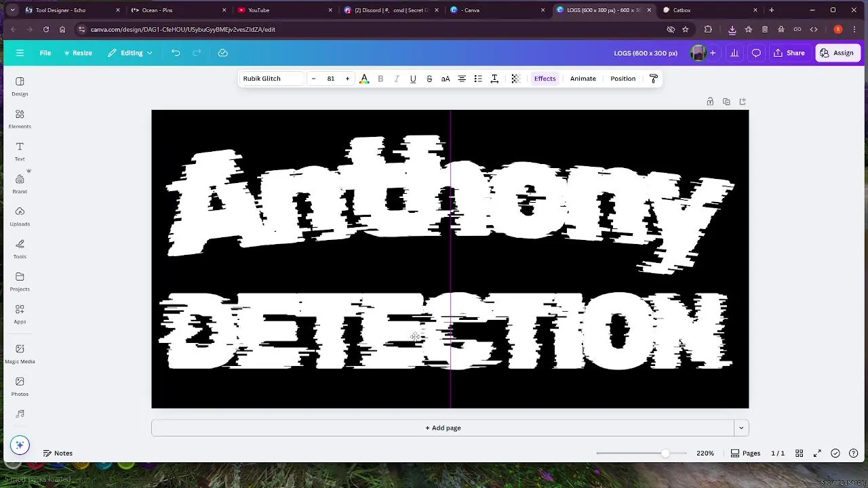The image size is (868, 488).
Task: Open the text spacing control
Action: pos(494,79)
